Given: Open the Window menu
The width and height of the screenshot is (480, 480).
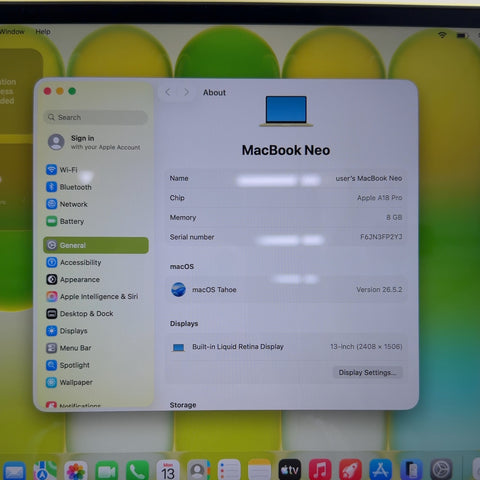Looking at the screenshot, I should pyautogui.click(x=12, y=32).
